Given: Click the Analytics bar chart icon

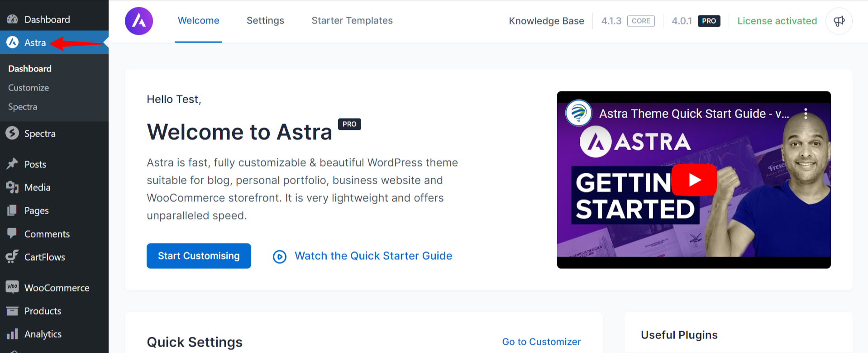Looking at the screenshot, I should click(12, 334).
